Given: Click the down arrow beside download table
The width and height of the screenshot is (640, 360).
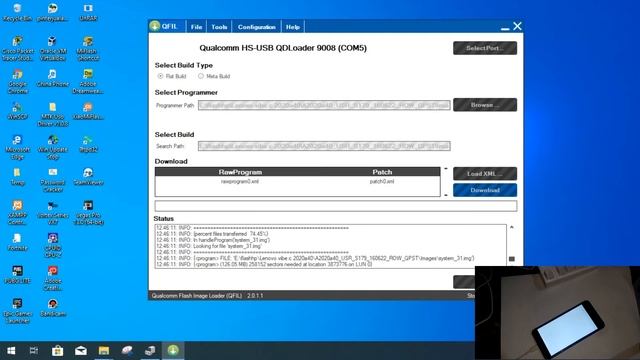Looking at the screenshot, I should tap(446, 195).
